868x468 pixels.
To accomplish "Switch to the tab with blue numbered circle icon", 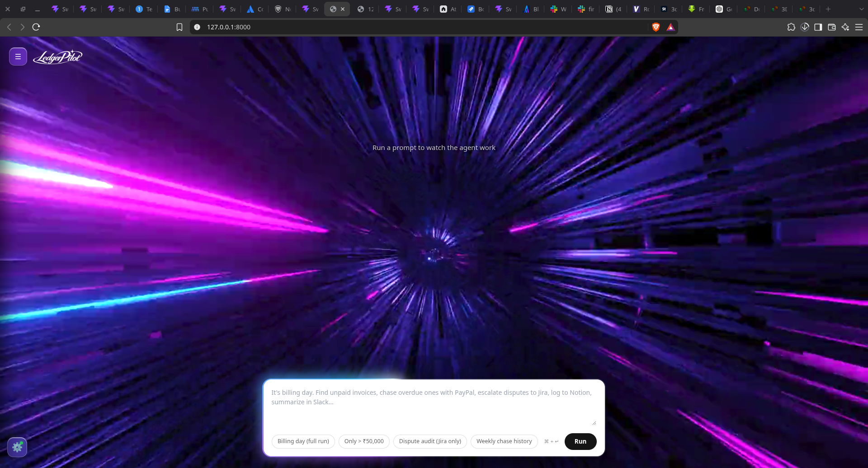I will 144,9.
